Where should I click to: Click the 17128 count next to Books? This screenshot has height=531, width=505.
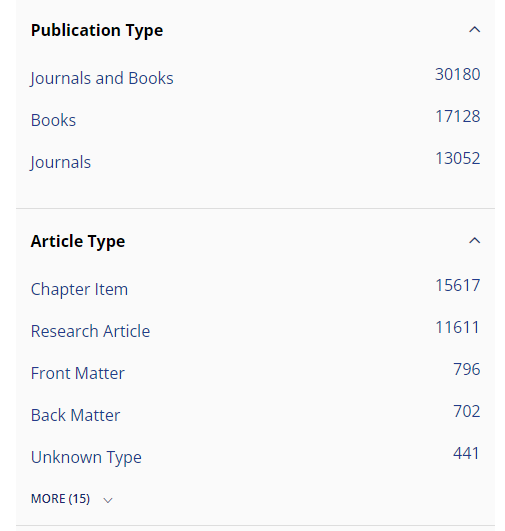(x=458, y=116)
